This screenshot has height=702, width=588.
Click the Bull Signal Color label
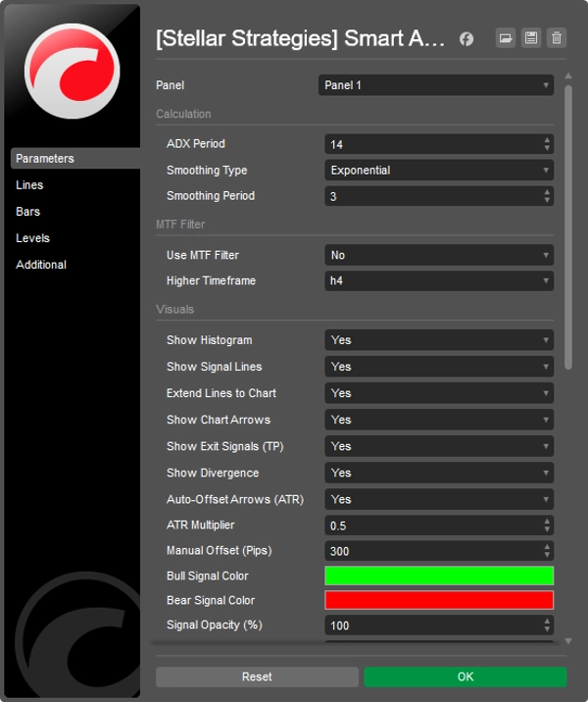click(x=208, y=576)
